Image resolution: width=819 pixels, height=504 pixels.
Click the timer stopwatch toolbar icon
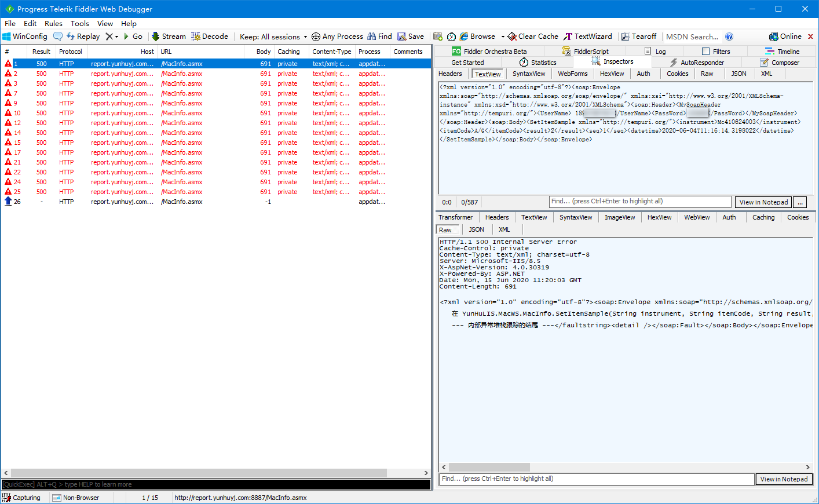[451, 36]
